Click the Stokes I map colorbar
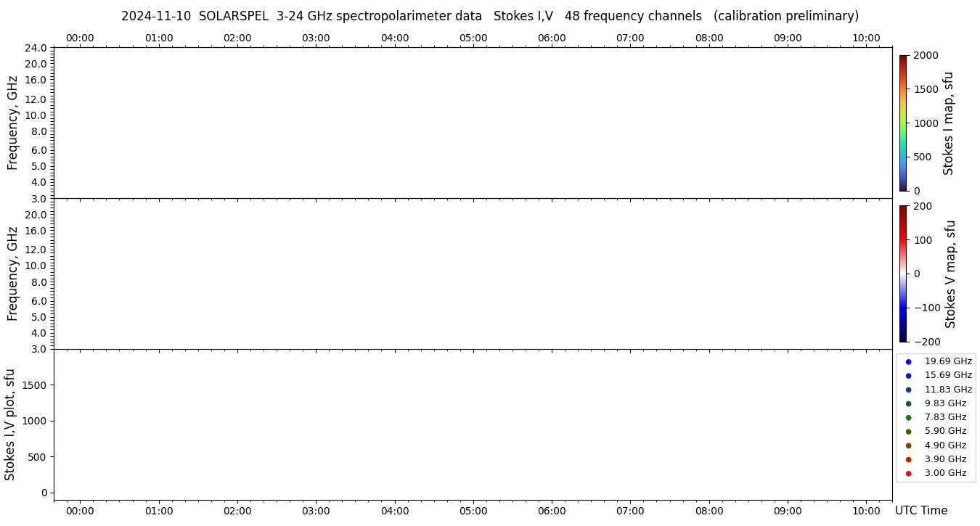The height and width of the screenshot is (526, 980). click(903, 123)
